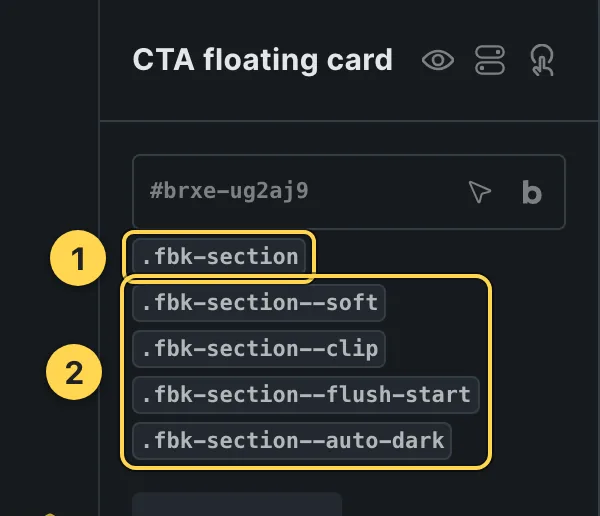Screen dimensions: 600x516
Task: Select the .fbk-section--soft class chip
Action: (259, 303)
